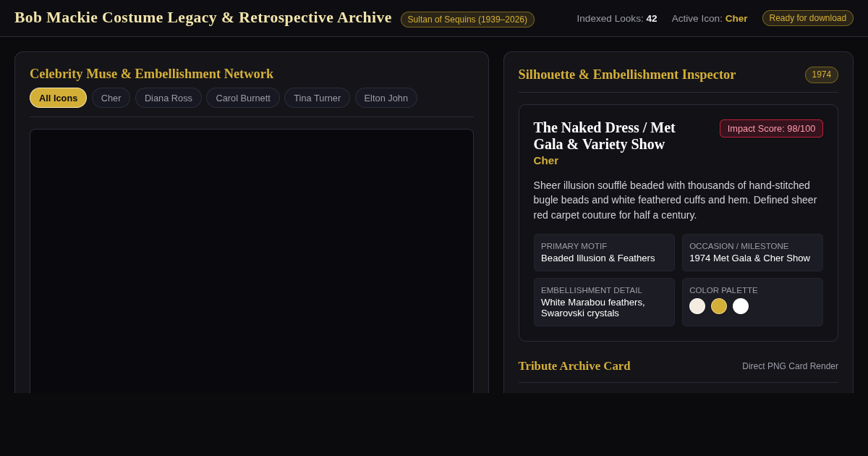This screenshot has width=868, height=456.
Task: Click the Bob Mackie archive title
Action: [203, 17]
